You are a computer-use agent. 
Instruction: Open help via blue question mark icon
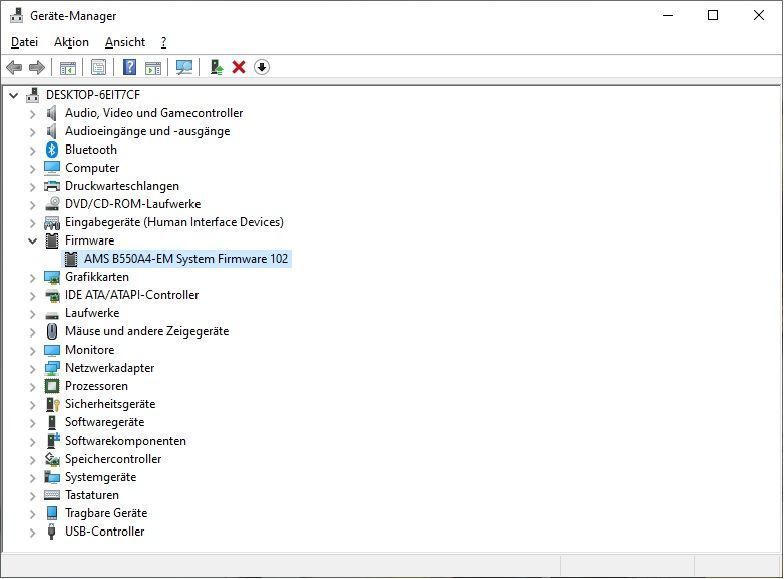[x=129, y=67]
